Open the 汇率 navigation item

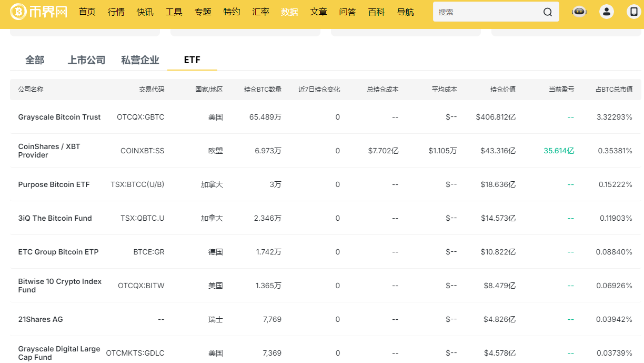(x=260, y=12)
